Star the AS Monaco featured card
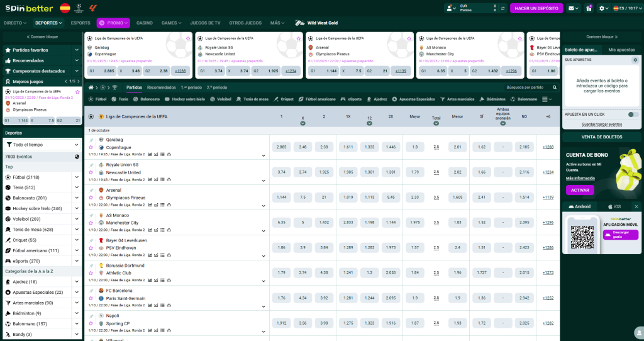Viewport: 644px width, 341px height. (519, 38)
